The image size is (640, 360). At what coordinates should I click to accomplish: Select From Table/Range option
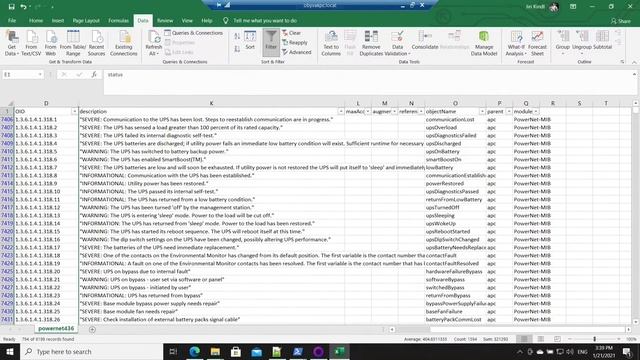[x=73, y=42]
